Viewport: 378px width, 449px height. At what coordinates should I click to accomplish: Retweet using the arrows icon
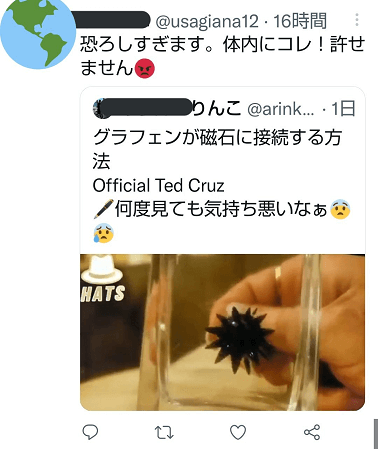pos(164,433)
